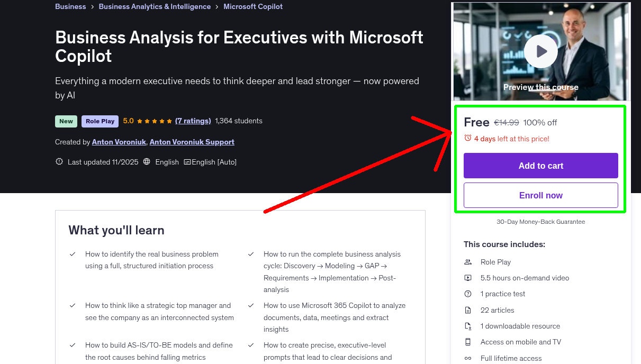Click the infinity icon beside Full lifetime access
Screen dimensions: 641x364
(x=468, y=358)
